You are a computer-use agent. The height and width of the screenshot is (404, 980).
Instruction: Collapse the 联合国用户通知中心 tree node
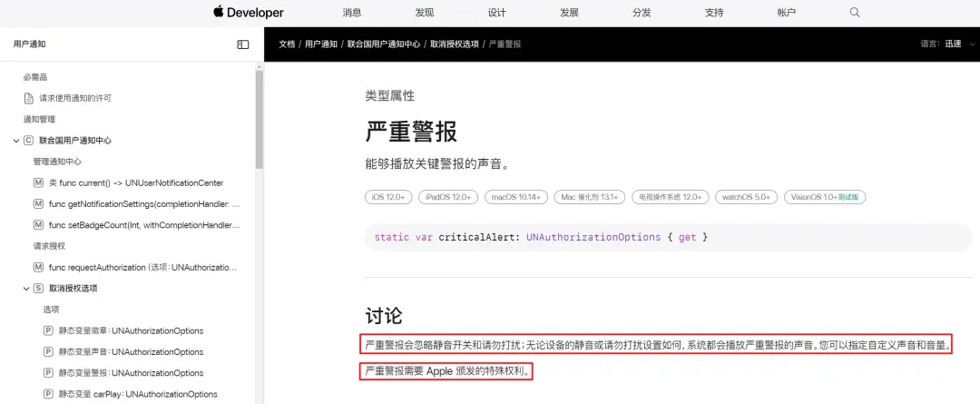pyautogui.click(x=16, y=141)
